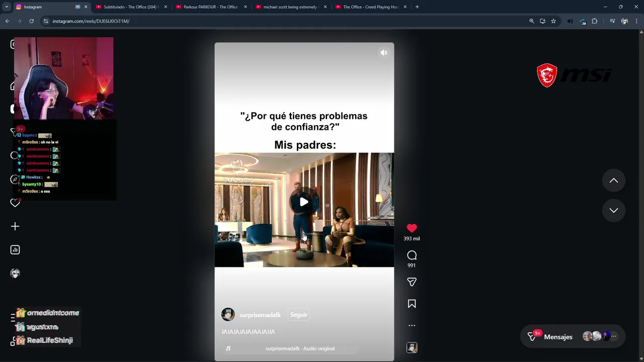Open surprisemadafk's profile picture
Image resolution: width=644 pixels, height=362 pixels.
point(228,315)
